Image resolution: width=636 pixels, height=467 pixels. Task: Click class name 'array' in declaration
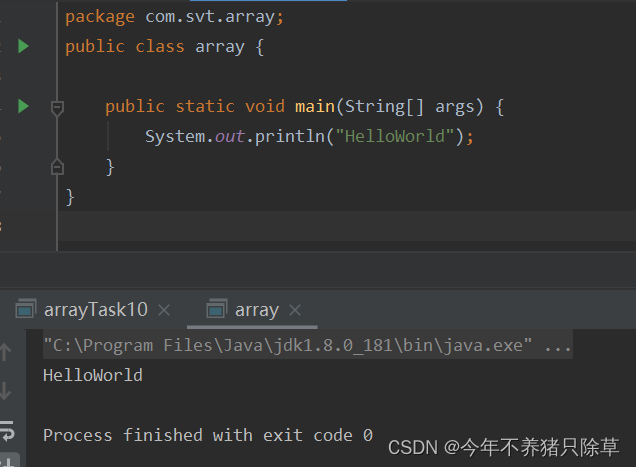220,47
